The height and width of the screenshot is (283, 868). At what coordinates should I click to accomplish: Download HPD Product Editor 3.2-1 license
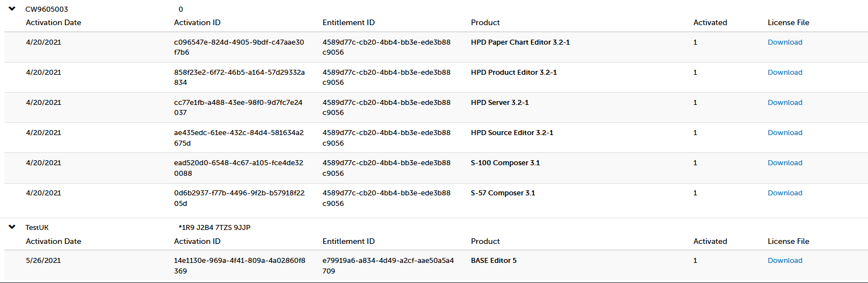tap(785, 73)
